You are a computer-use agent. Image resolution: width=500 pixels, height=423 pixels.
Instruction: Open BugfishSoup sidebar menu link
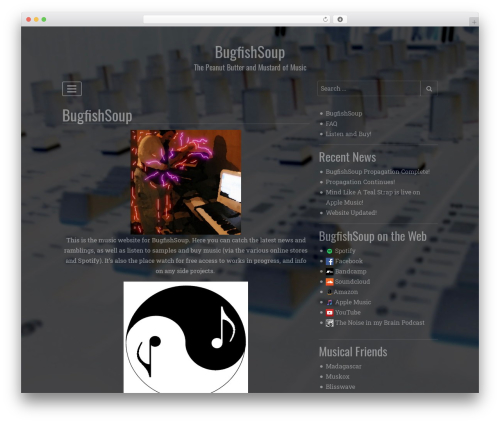(x=344, y=113)
